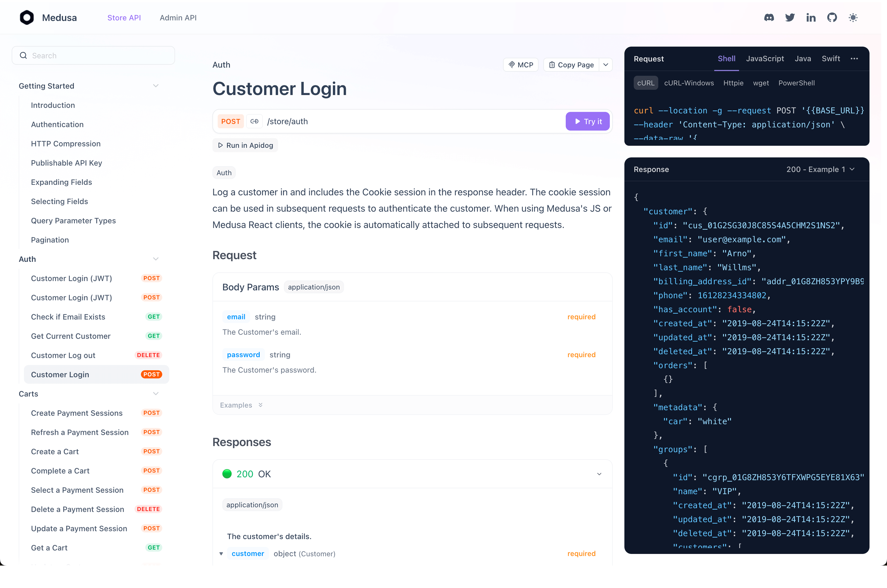Viewport: 887px width, 588px height.
Task: Show more request languages ellipsis icon
Action: click(x=854, y=59)
